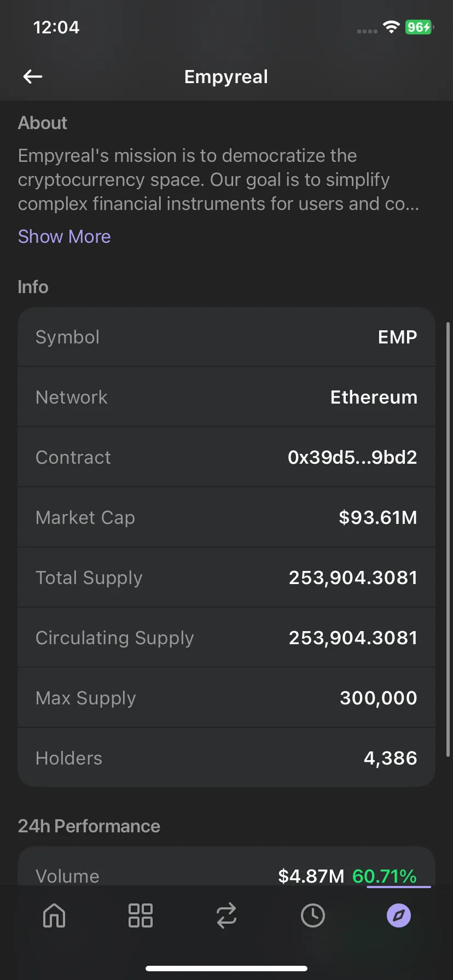Click the vertical scrollbar indicator
Image resolution: width=453 pixels, height=980 pixels.
tap(449, 539)
